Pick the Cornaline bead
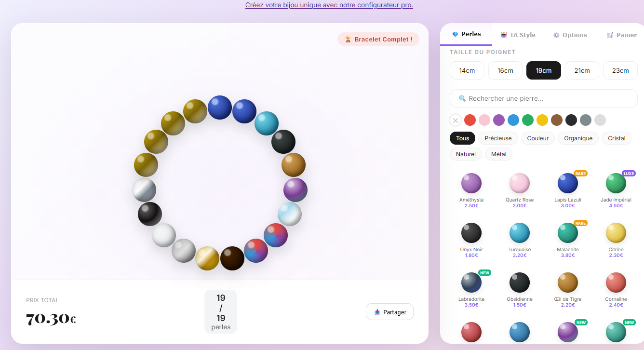 pyautogui.click(x=616, y=283)
